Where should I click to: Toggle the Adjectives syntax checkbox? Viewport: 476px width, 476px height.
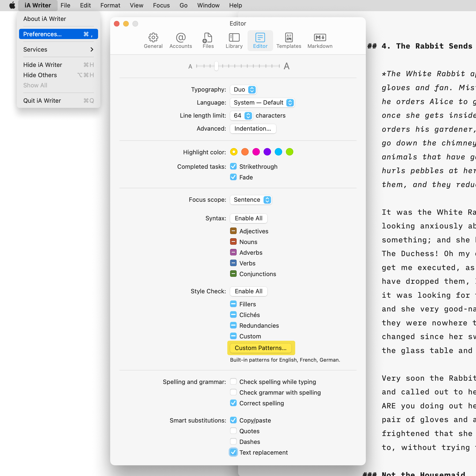pyautogui.click(x=233, y=231)
